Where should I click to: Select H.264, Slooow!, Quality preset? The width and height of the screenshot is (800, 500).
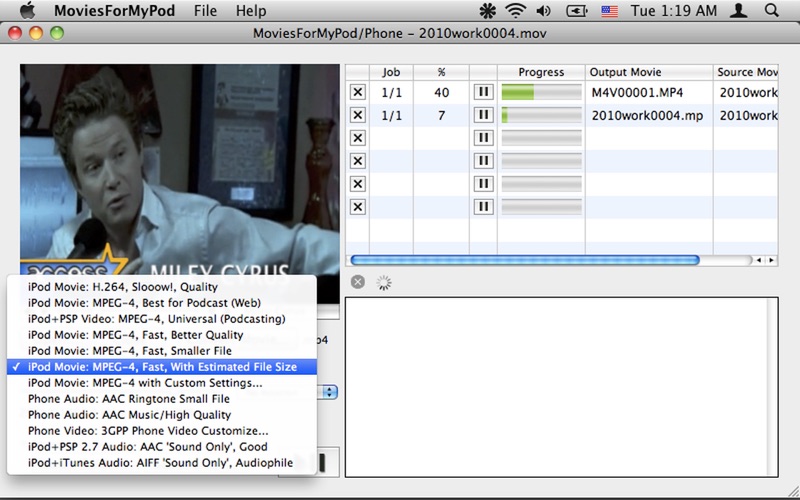123,287
